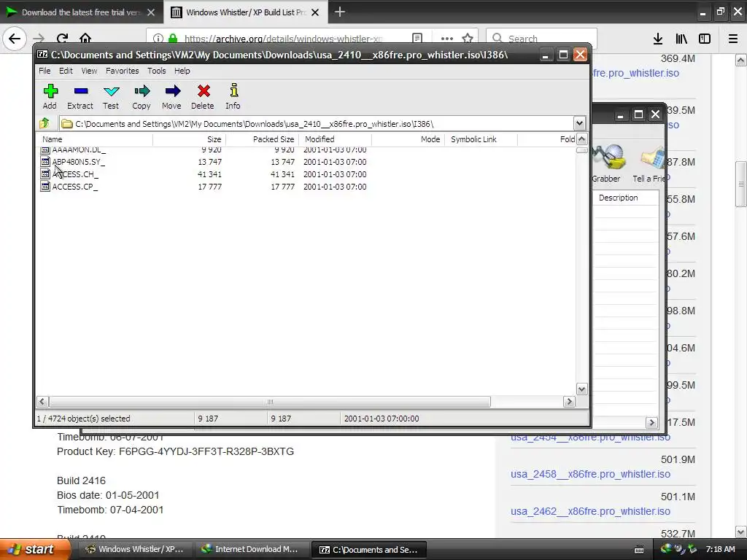This screenshot has width=747, height=560.
Task: Click the ACCESS.CP_ file icon
Action: (45, 187)
